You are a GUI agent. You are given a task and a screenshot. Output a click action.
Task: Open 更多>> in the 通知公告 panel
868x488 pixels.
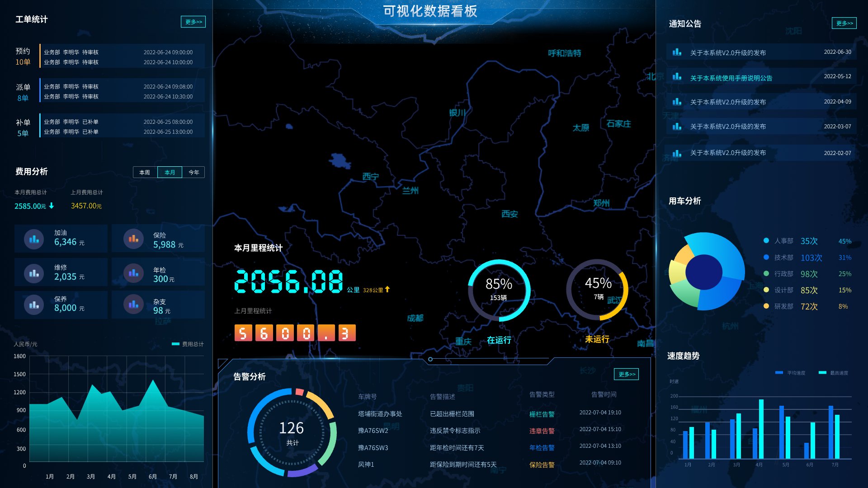coord(844,23)
